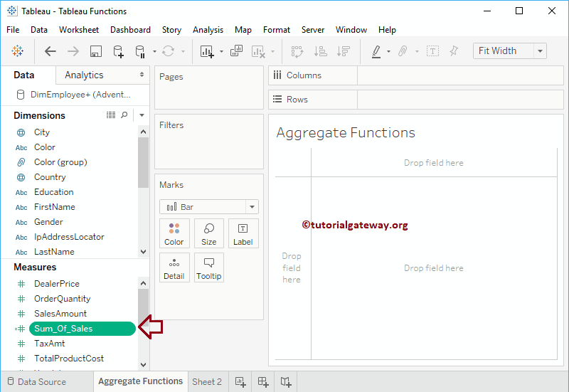Open new worksheet dropdown arrow
The width and height of the screenshot is (569, 392).
pos(221,51)
